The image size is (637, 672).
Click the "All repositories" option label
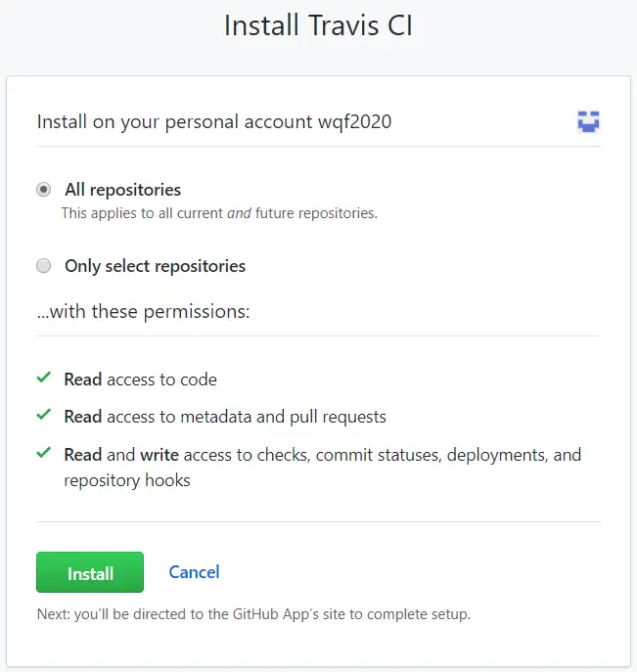(x=122, y=190)
